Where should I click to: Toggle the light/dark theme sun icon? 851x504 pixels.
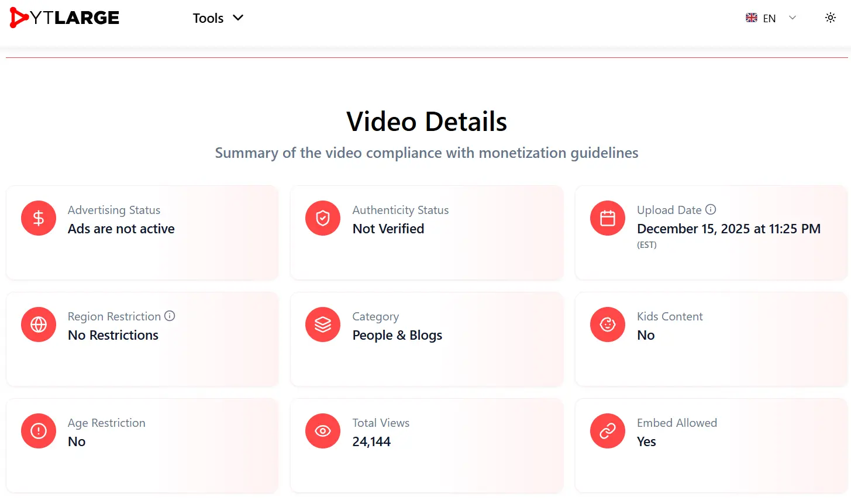[x=830, y=18]
